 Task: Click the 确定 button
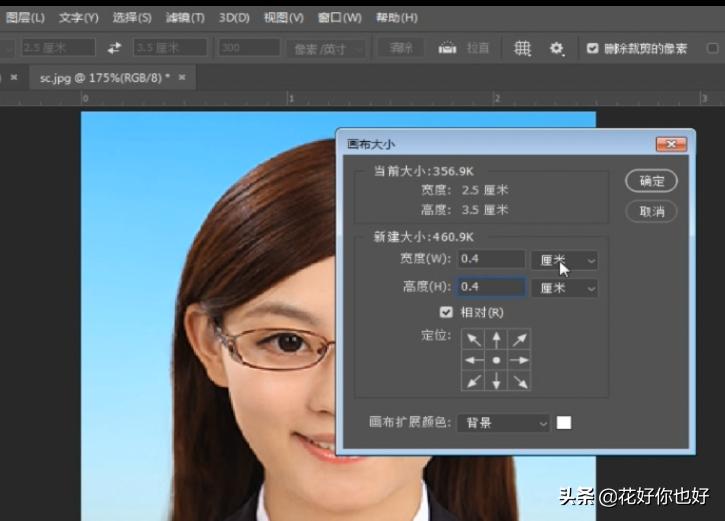point(652,181)
